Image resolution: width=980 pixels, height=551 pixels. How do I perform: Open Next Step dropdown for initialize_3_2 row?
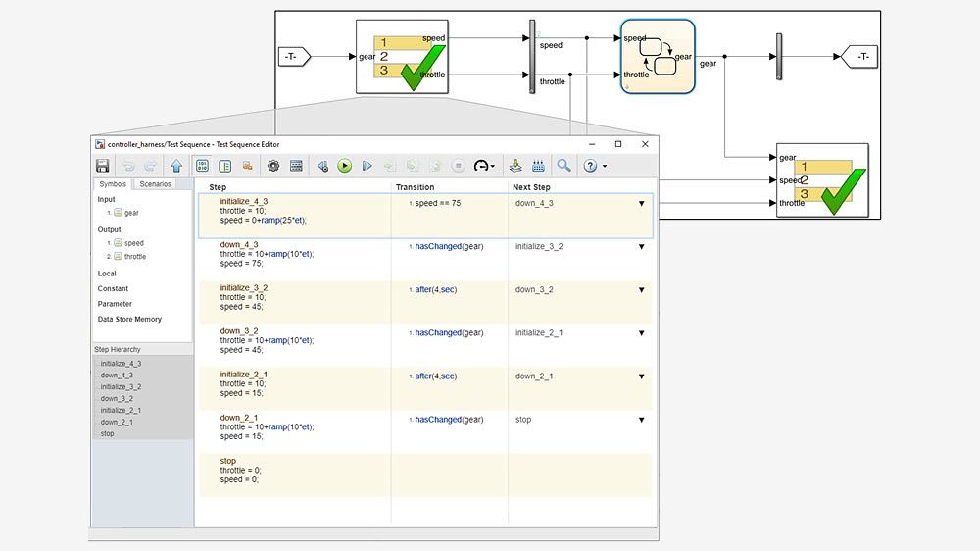[642, 290]
